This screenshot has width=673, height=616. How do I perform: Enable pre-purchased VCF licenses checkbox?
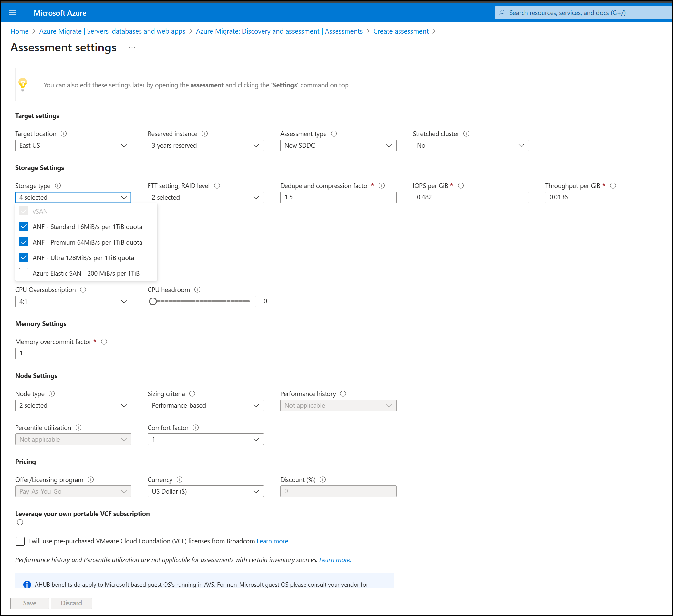click(x=20, y=541)
